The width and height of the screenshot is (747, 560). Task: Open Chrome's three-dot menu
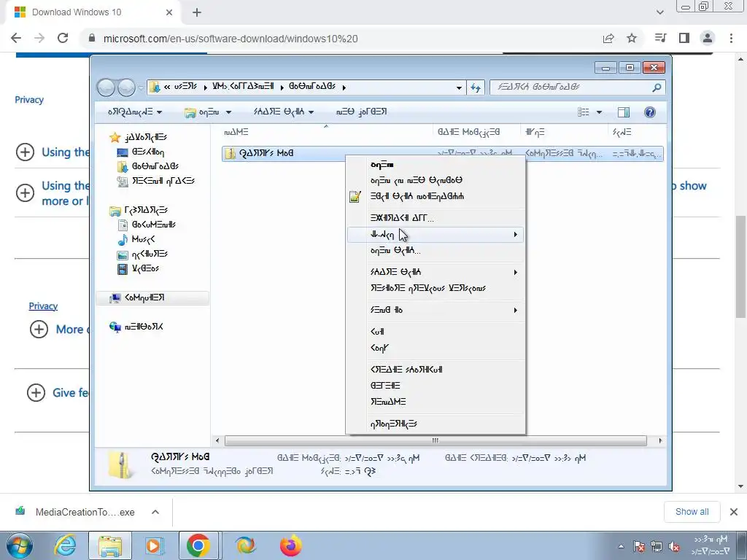[731, 38]
